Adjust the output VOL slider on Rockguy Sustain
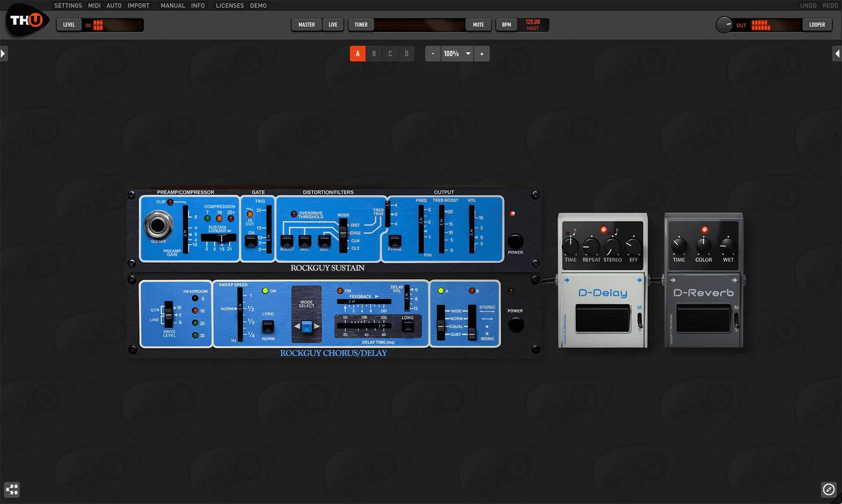The image size is (842, 504). tap(472, 238)
